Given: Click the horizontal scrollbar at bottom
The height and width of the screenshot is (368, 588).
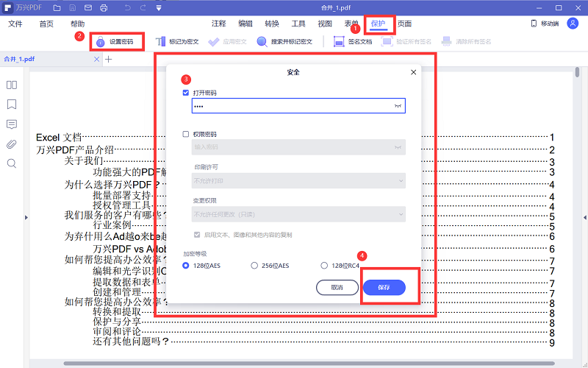Looking at the screenshot, I should 309,364.
